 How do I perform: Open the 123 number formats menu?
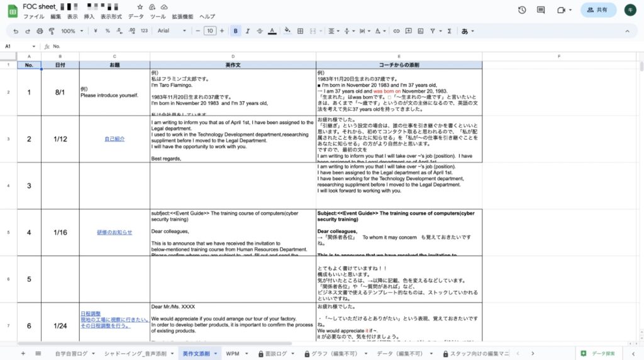click(144, 31)
